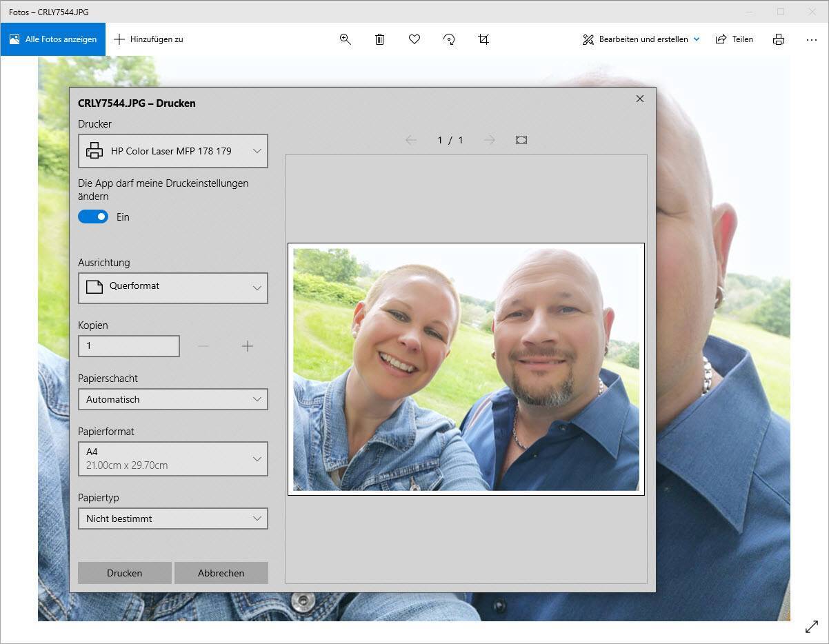Click Hinzufügen zu in toolbar

click(149, 39)
